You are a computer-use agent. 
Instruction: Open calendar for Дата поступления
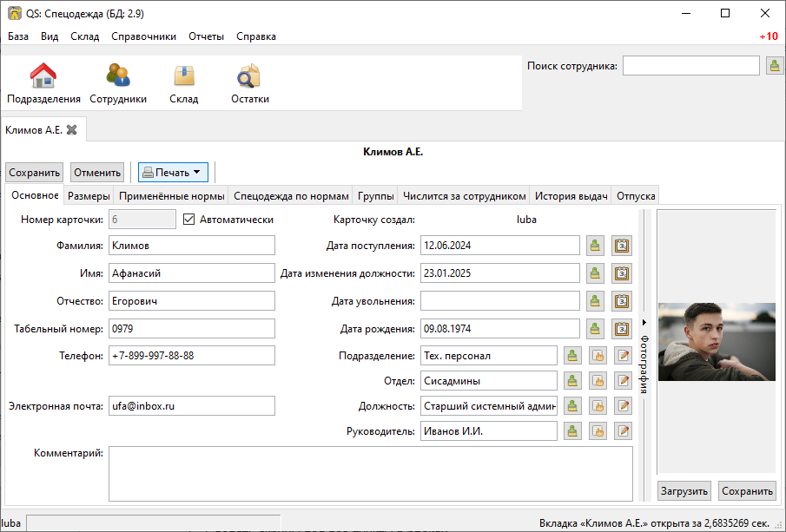621,246
